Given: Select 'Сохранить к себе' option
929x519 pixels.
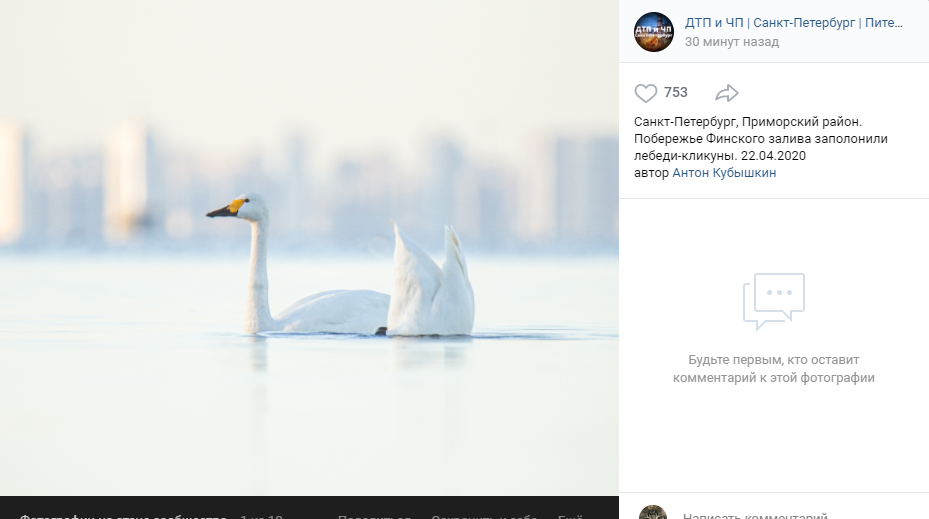Looking at the screenshot, I should click(485, 516).
